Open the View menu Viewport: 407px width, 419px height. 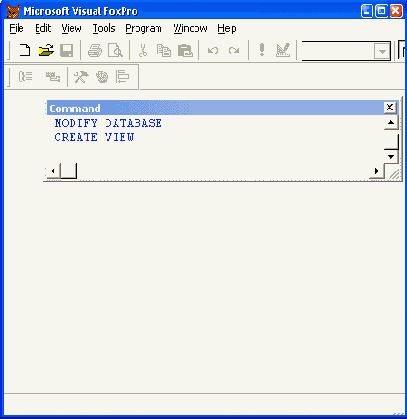[x=71, y=29]
